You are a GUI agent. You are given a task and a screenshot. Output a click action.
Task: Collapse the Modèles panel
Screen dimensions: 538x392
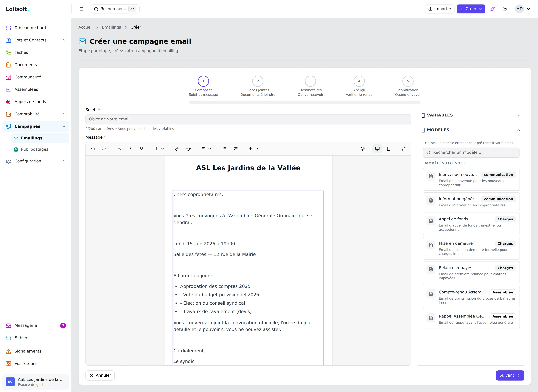pyautogui.click(x=471, y=130)
